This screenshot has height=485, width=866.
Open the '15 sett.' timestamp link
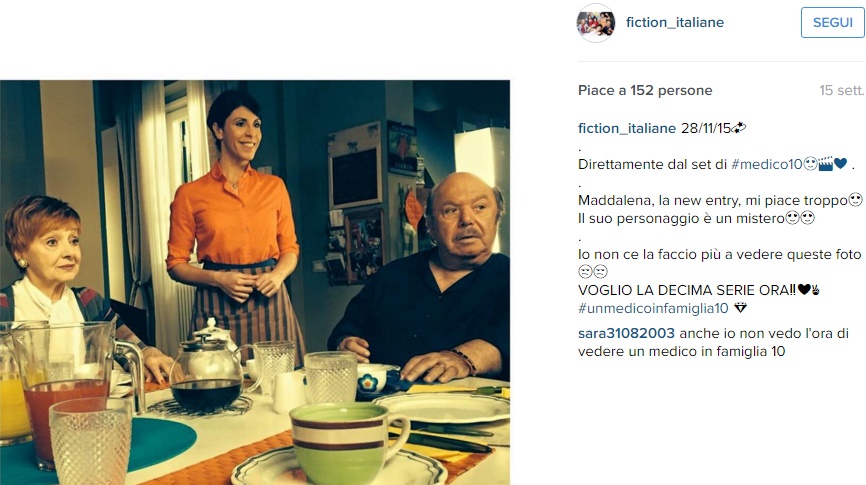pos(841,90)
